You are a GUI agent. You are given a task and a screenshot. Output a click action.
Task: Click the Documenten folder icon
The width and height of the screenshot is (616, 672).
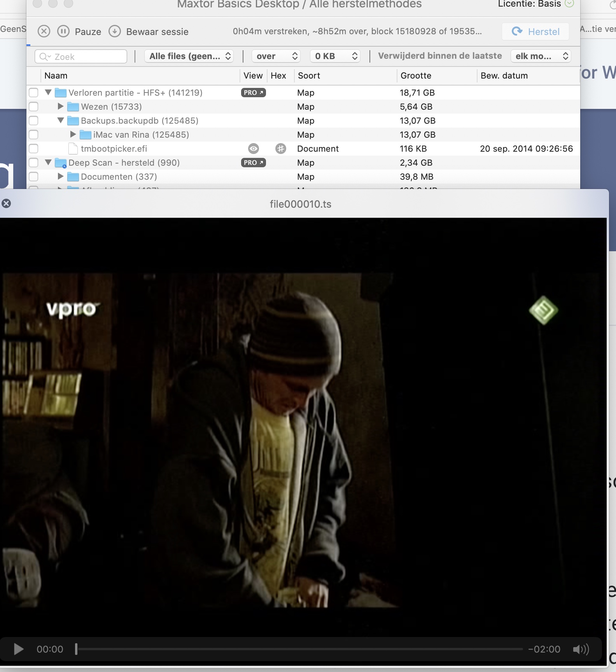73,177
